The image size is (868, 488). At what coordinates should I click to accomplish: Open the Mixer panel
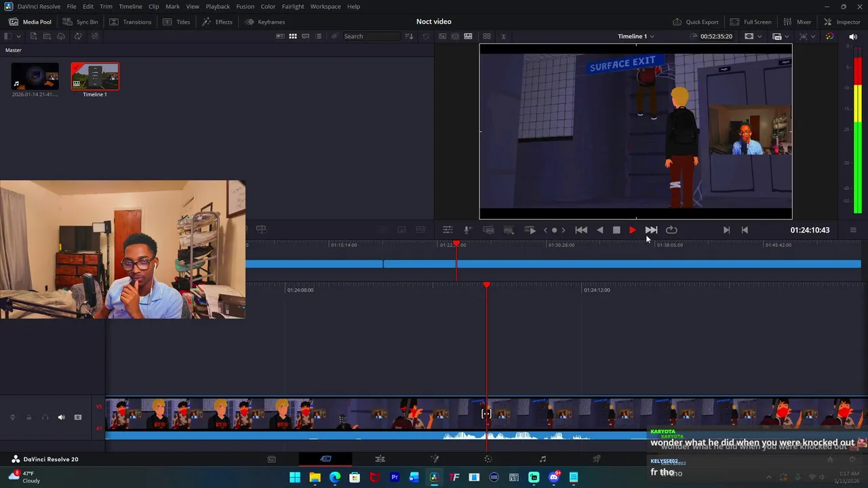[x=797, y=22]
